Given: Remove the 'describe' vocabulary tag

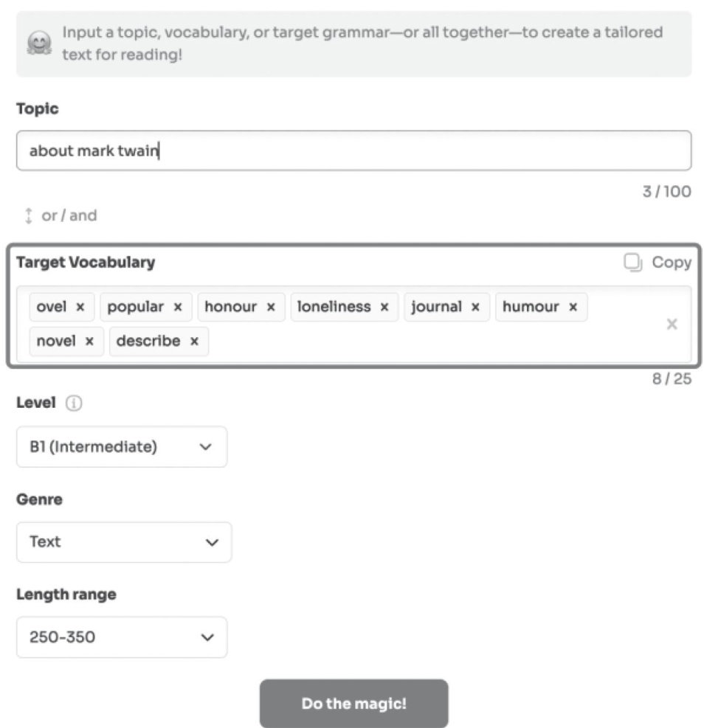Looking at the screenshot, I should pos(195,342).
